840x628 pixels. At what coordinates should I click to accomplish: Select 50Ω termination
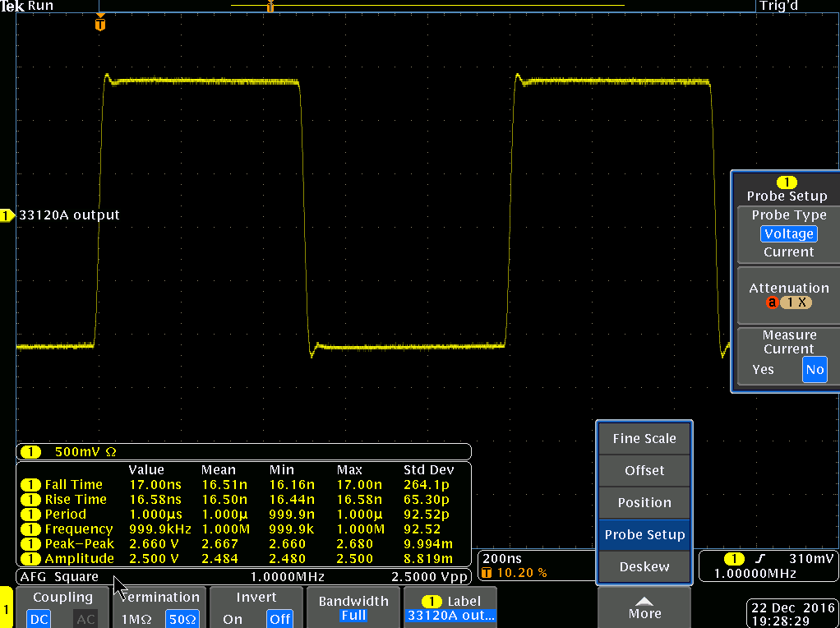pos(182,619)
